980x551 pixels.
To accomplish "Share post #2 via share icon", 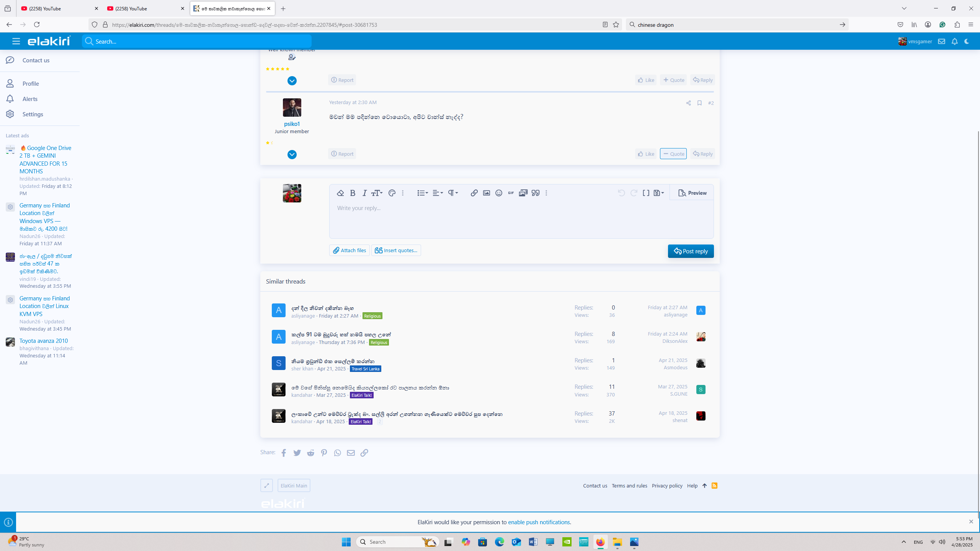I will coord(688,103).
